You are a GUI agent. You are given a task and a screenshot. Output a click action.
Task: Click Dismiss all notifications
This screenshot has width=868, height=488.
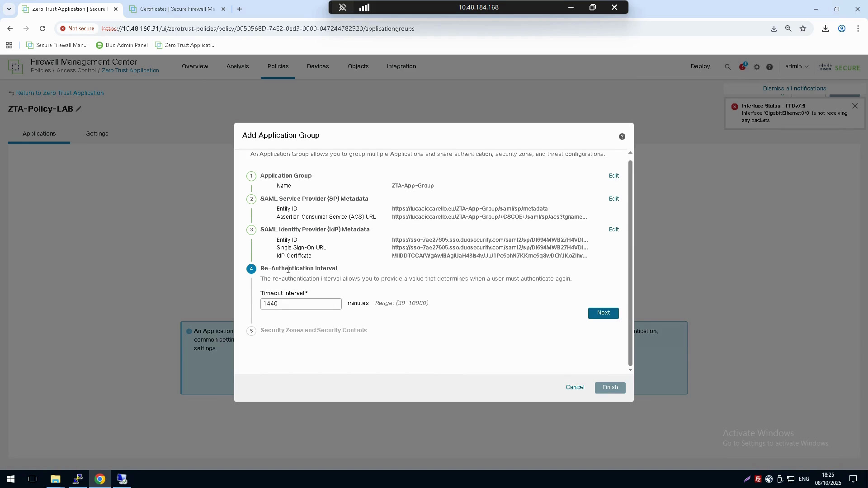point(794,89)
